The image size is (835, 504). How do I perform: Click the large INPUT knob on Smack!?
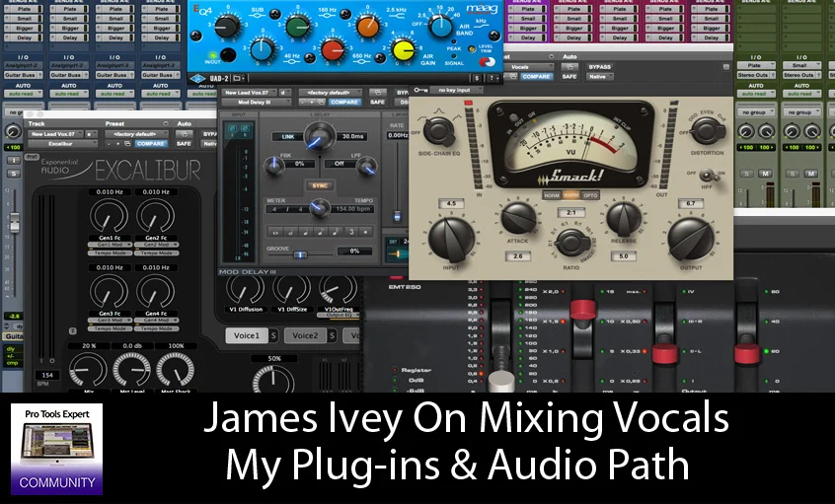(x=451, y=240)
